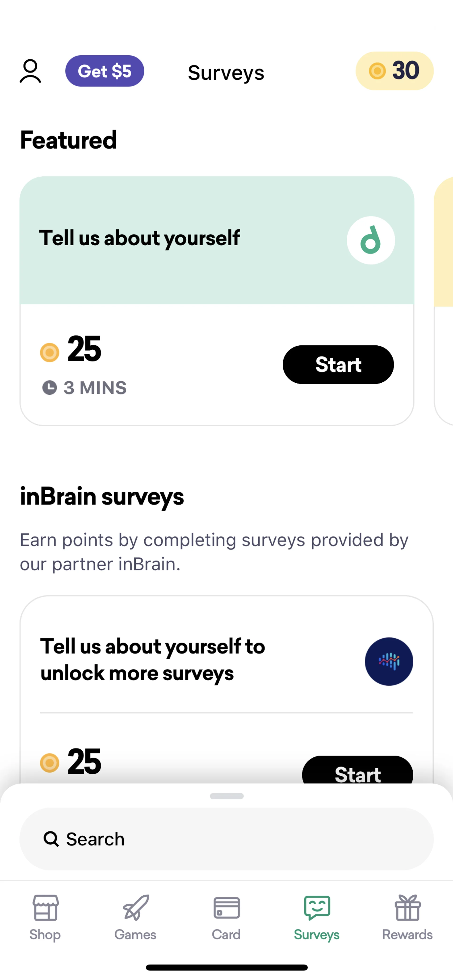
Task: Start the featured Tell us about yourself survey
Action: click(338, 364)
